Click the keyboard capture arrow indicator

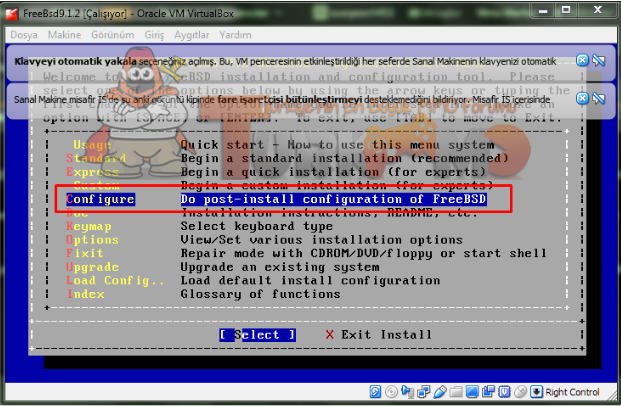536,392
